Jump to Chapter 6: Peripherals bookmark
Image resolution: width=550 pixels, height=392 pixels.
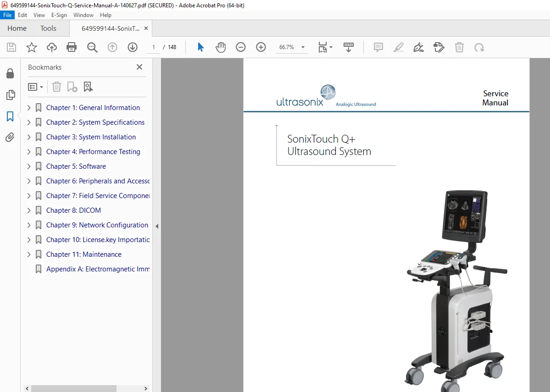point(98,181)
